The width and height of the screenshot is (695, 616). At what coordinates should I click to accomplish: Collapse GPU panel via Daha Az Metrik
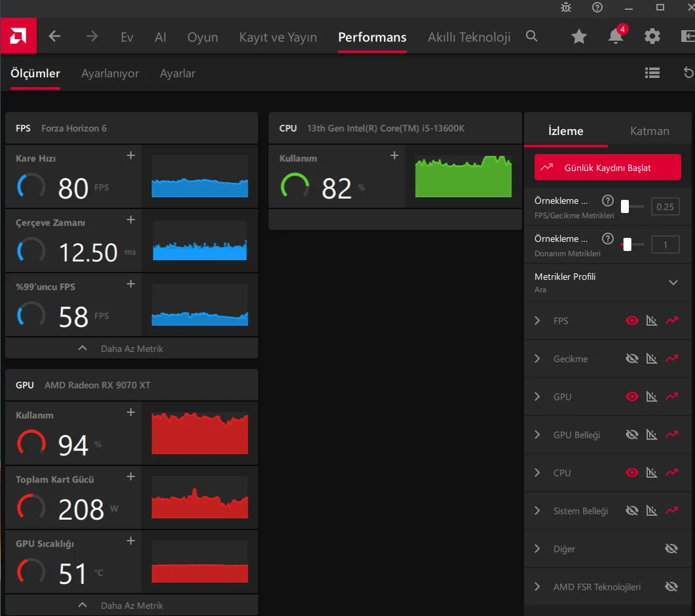click(132, 606)
